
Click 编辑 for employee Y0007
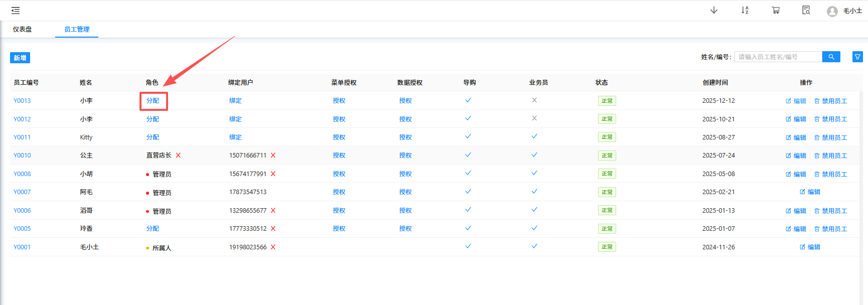pos(810,192)
